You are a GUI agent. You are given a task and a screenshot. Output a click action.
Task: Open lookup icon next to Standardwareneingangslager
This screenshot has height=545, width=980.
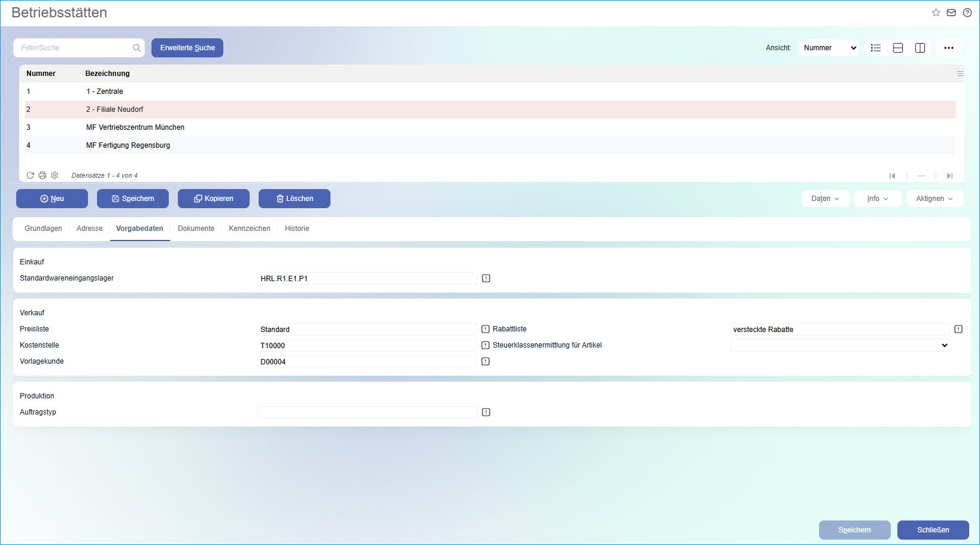[486, 278]
